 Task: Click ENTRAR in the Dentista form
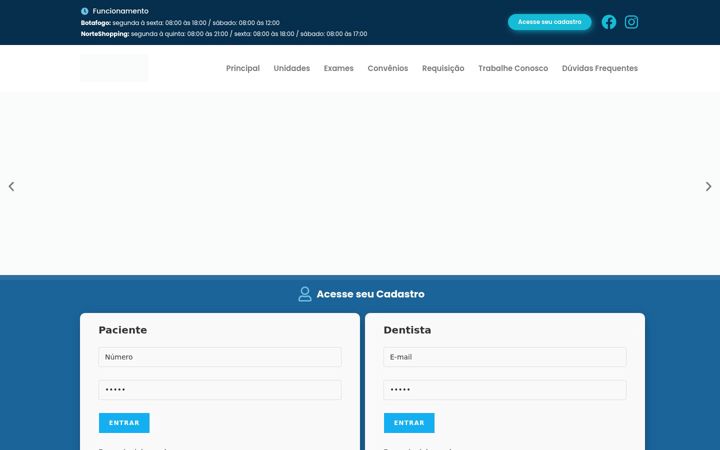409,423
